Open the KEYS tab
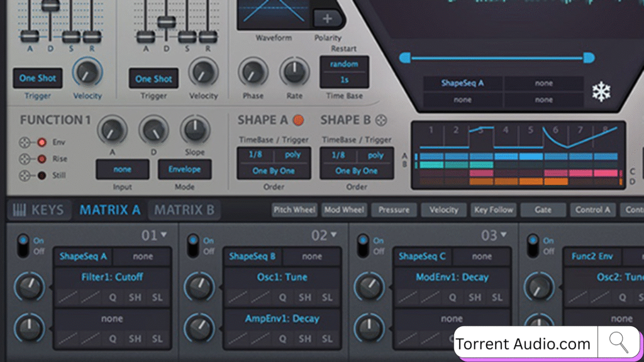This screenshot has width=644, height=362. [38, 210]
